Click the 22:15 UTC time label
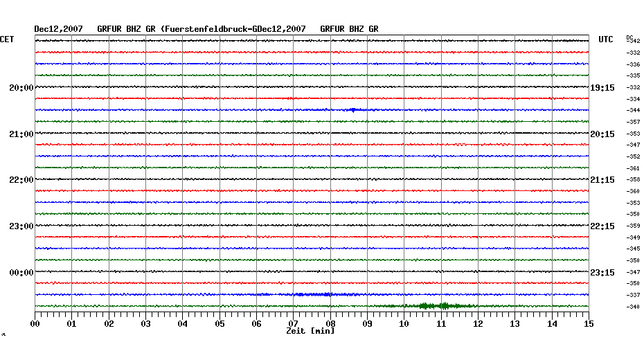The height and width of the screenshot is (342, 644). [602, 226]
